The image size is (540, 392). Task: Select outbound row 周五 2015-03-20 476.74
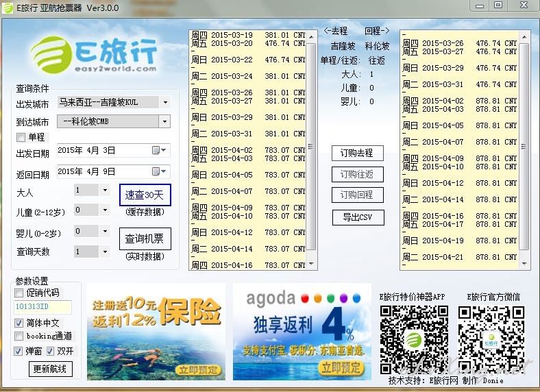point(248,43)
